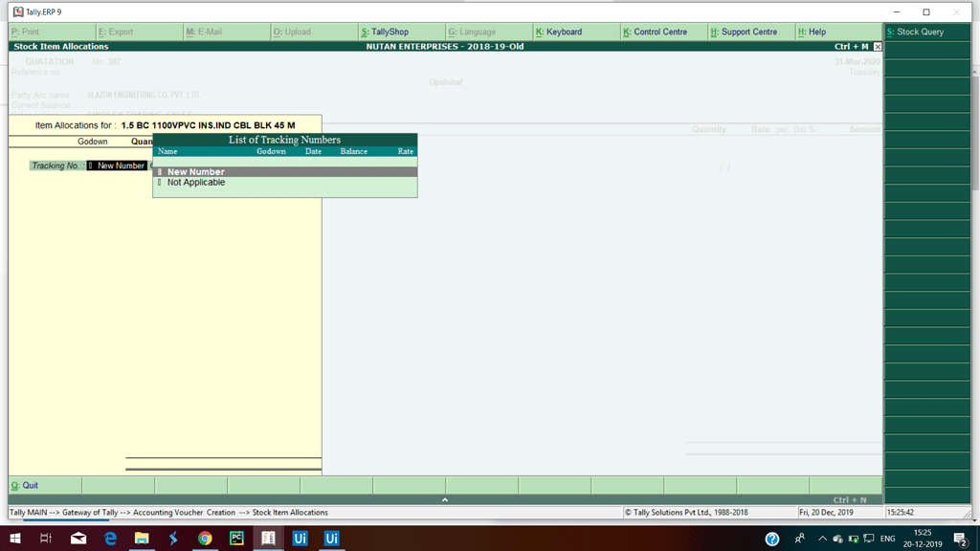Click the Rate column header in the tracking list

[406, 152]
